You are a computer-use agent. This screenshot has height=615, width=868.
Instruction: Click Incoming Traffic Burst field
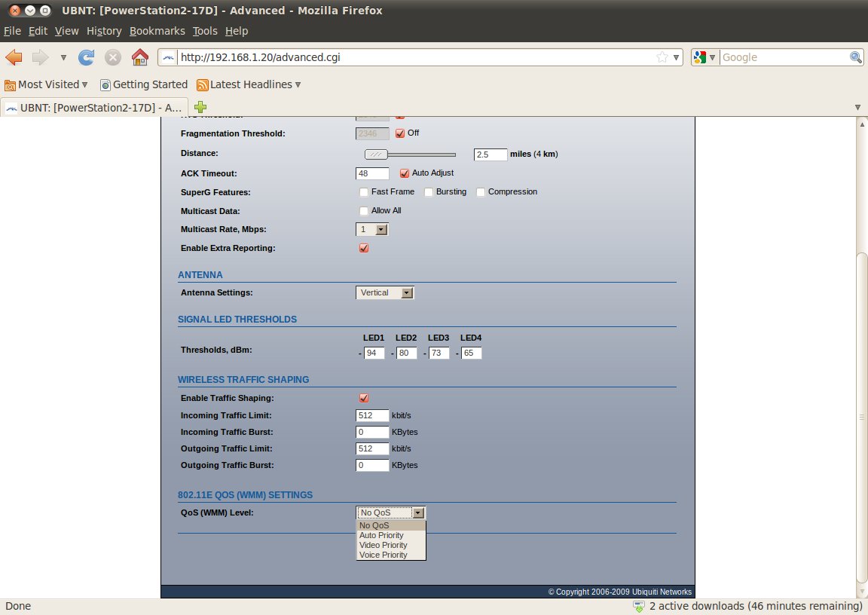tap(372, 432)
